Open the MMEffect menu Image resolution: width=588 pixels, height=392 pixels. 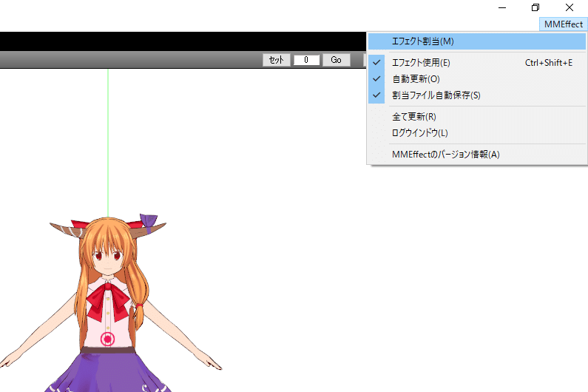(564, 24)
